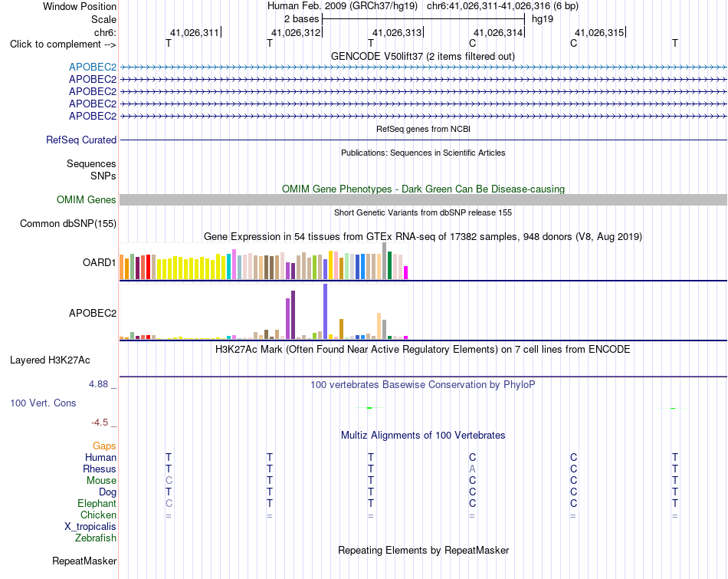Click the 'RefSeq genes from NCBI' track title
The height and width of the screenshot is (579, 728).
point(423,129)
